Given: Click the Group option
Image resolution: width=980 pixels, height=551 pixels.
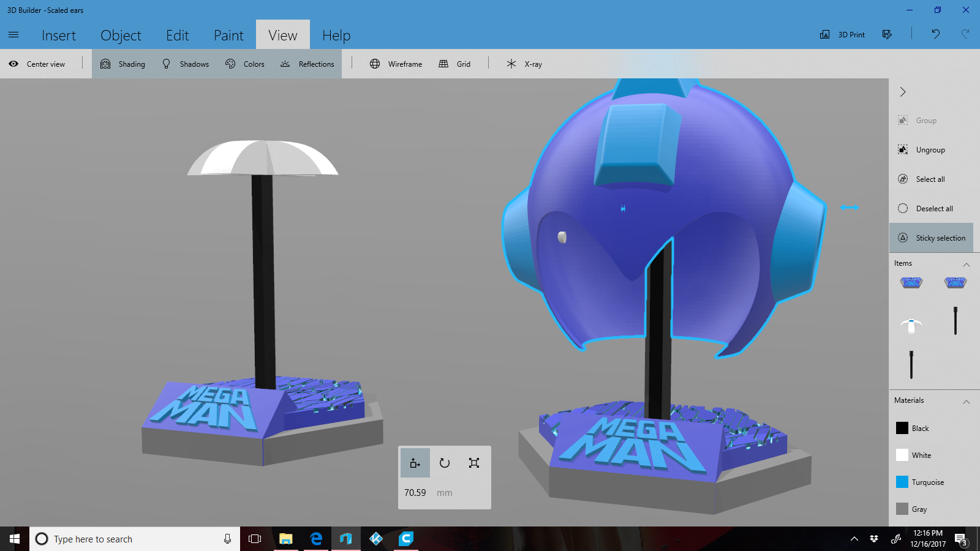Looking at the screenshot, I should tap(918, 121).
